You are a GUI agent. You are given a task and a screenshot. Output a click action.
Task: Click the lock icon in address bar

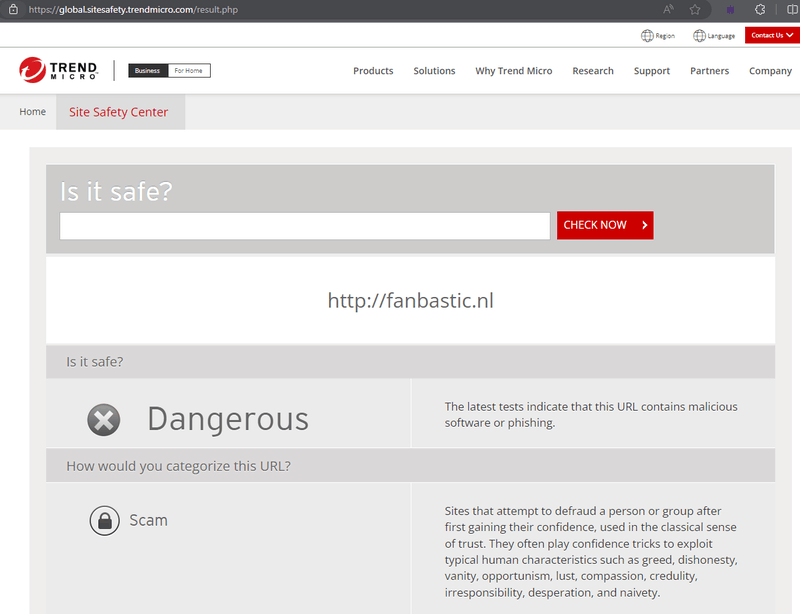tap(13, 9)
